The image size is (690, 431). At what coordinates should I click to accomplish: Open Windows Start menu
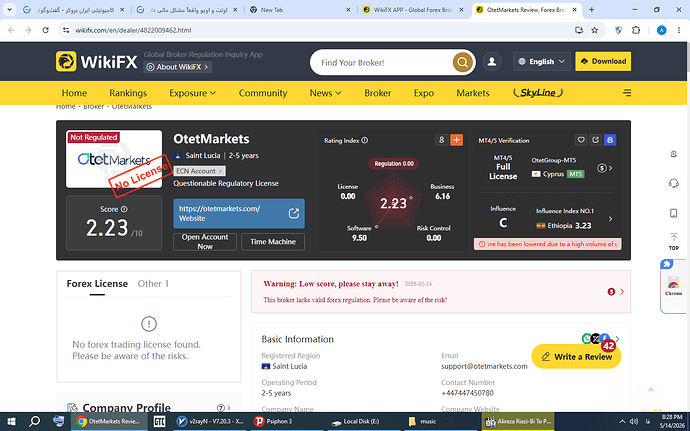pos(11,421)
